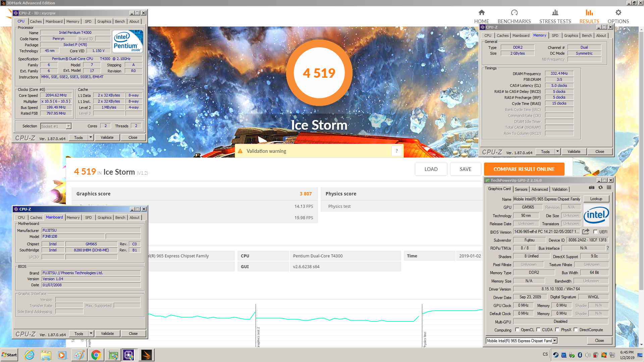Open About tab in Mainboard CPU-Z window
644x362 pixels.
pyautogui.click(x=135, y=218)
